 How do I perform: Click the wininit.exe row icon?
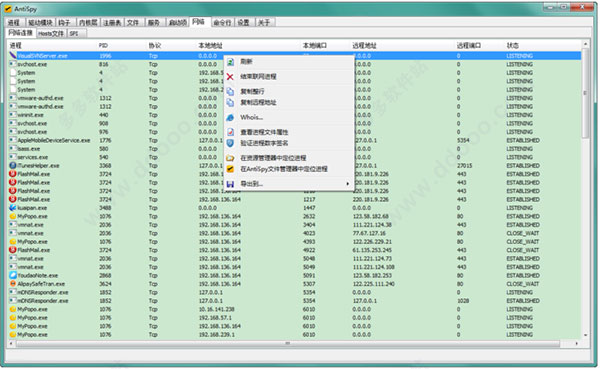tap(13, 115)
